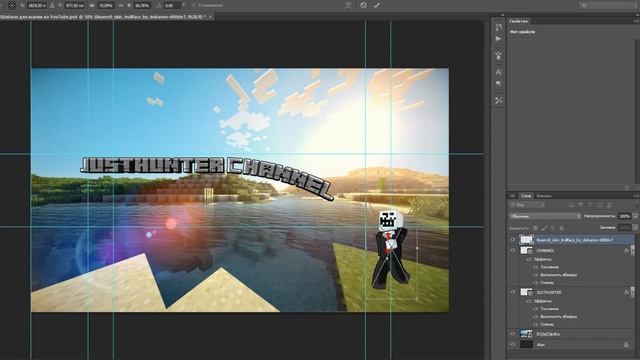This screenshot has height=360, width=640.
Task: Filter layers by type layer 'T' icon
Action: point(590,205)
